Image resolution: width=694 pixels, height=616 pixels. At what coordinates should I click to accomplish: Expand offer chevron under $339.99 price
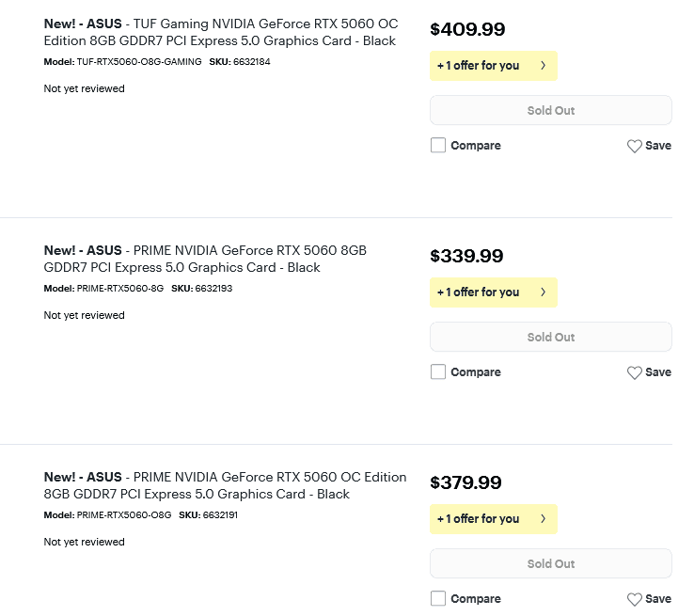pyautogui.click(x=544, y=292)
